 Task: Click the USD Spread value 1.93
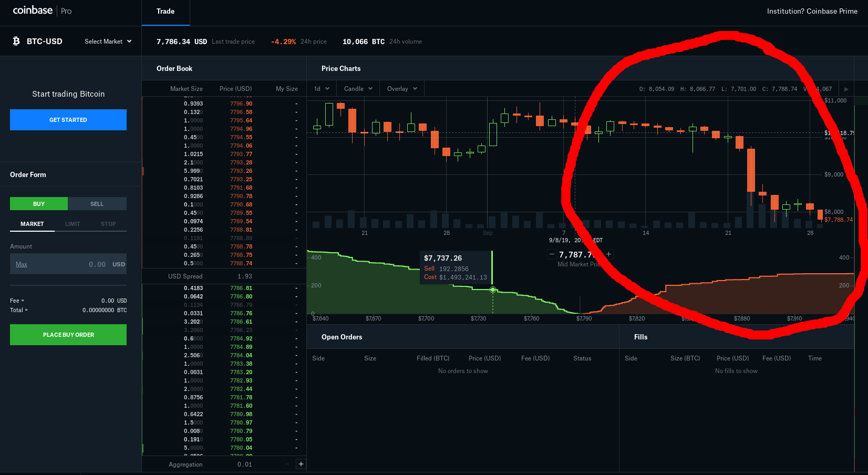[x=244, y=276]
